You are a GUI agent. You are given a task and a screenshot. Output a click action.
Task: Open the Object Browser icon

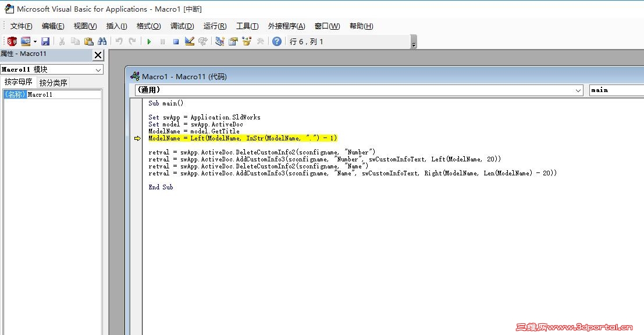pos(247,41)
